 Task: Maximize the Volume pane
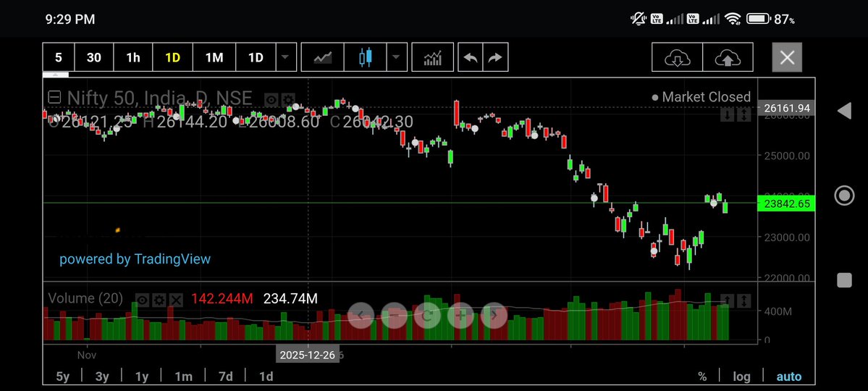coord(744,300)
